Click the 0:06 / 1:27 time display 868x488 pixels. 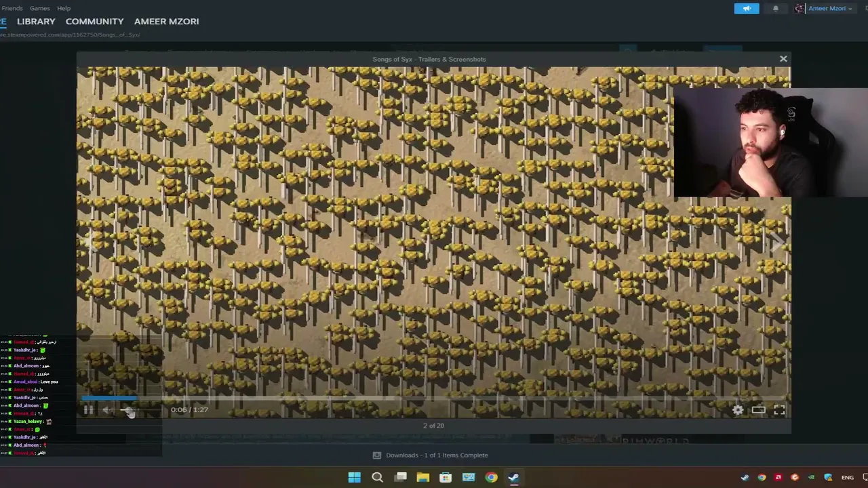(189, 409)
